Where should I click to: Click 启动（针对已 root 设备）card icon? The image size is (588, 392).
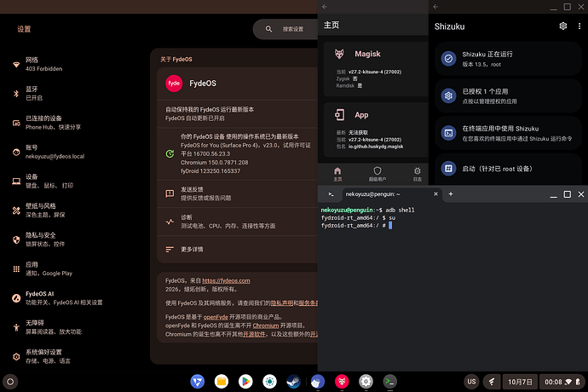click(448, 169)
